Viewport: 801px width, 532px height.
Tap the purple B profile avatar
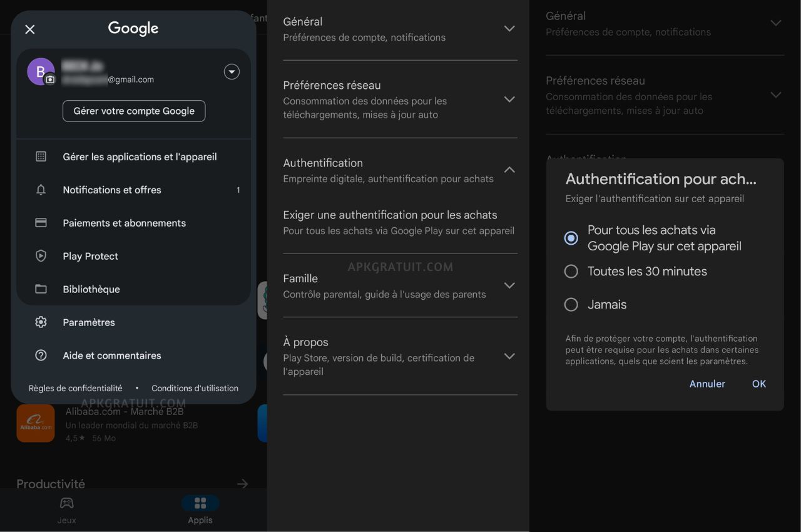(x=41, y=71)
